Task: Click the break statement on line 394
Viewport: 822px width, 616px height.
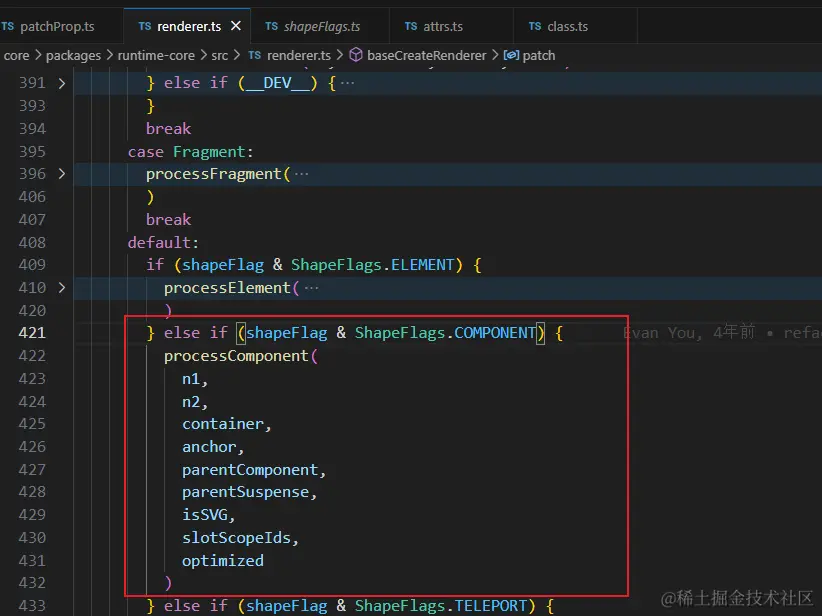Action: (x=168, y=128)
